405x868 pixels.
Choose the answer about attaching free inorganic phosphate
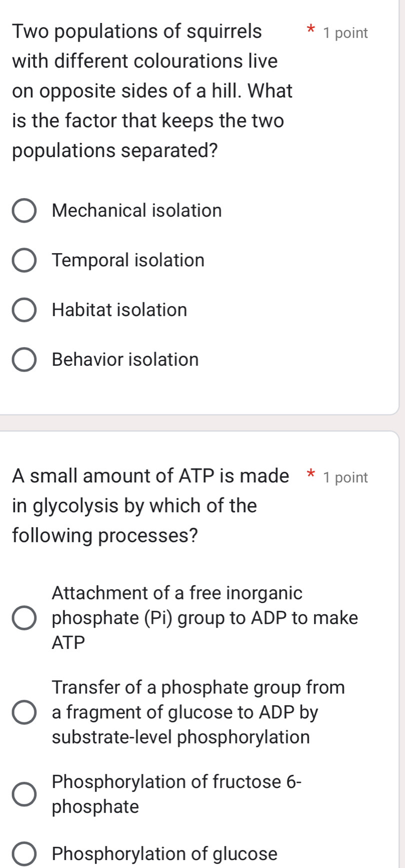pyautogui.click(x=23, y=618)
